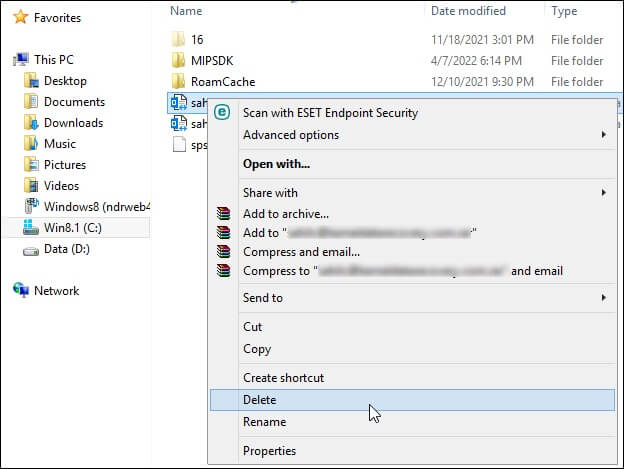The image size is (624, 469).
Task: Sort files by the Name column header
Action: [186, 11]
